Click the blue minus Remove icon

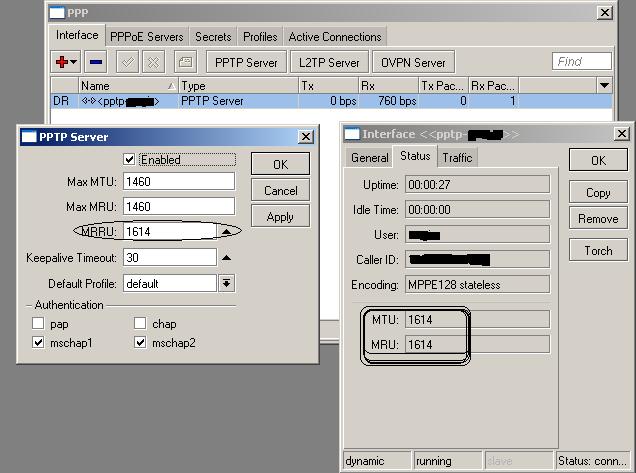[x=96, y=62]
